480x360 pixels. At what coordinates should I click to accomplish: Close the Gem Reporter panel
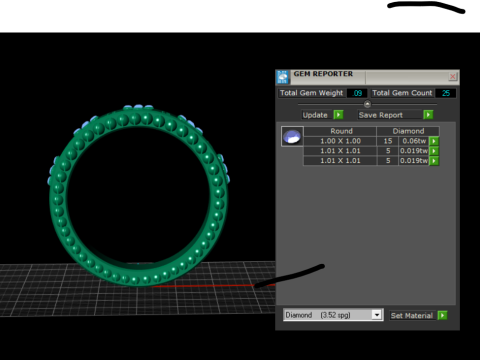pyautogui.click(x=452, y=77)
